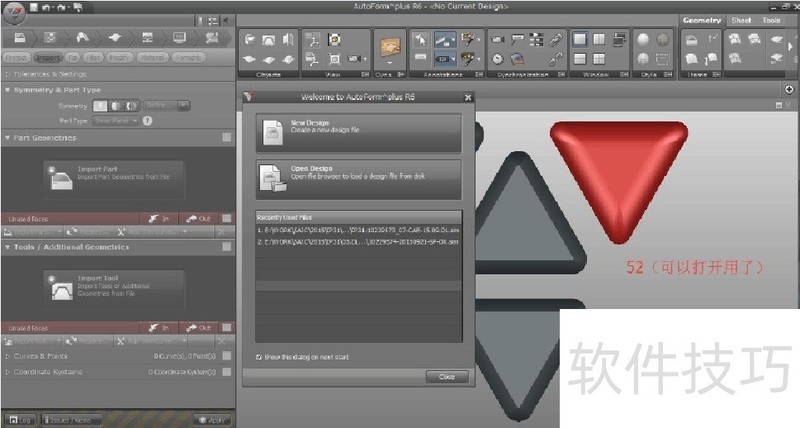800x428 pixels.
Task: Select the four-pane window layout icon
Action: 599,59
